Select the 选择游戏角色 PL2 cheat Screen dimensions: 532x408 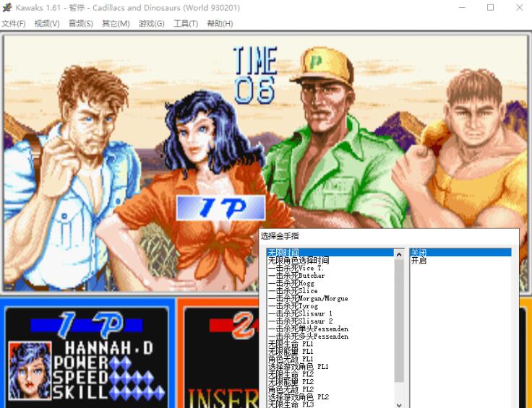[x=330, y=397]
